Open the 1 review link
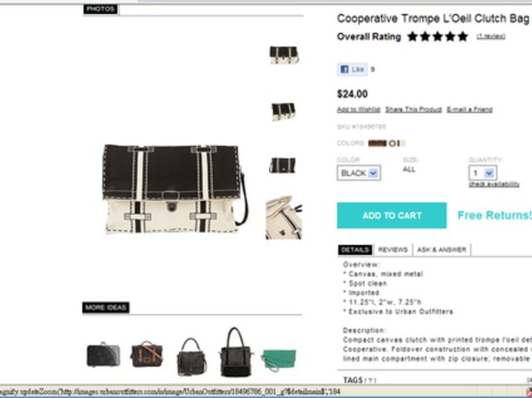 click(490, 37)
